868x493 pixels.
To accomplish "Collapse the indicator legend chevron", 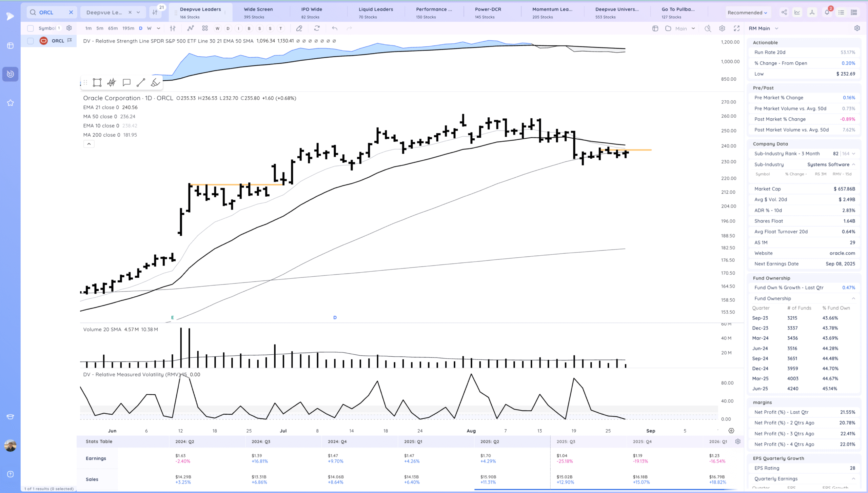I will point(89,144).
